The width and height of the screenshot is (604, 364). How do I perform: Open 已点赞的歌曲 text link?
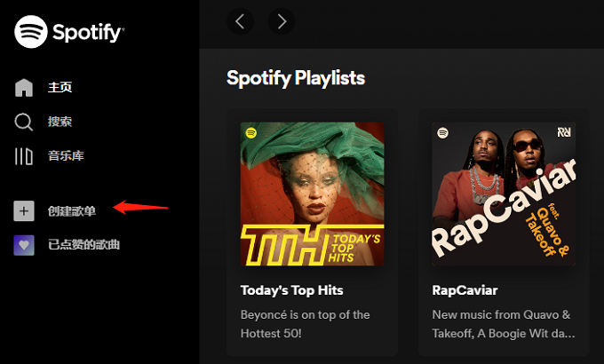pos(83,244)
